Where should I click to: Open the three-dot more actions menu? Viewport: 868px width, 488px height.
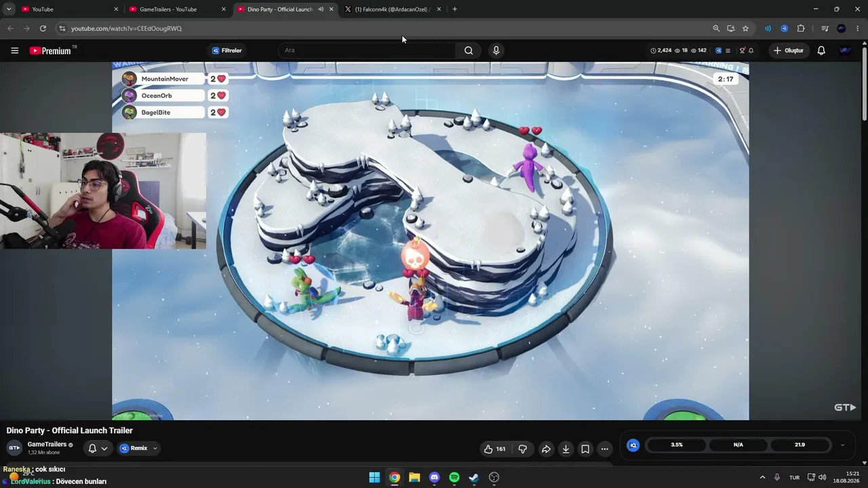[605, 449]
